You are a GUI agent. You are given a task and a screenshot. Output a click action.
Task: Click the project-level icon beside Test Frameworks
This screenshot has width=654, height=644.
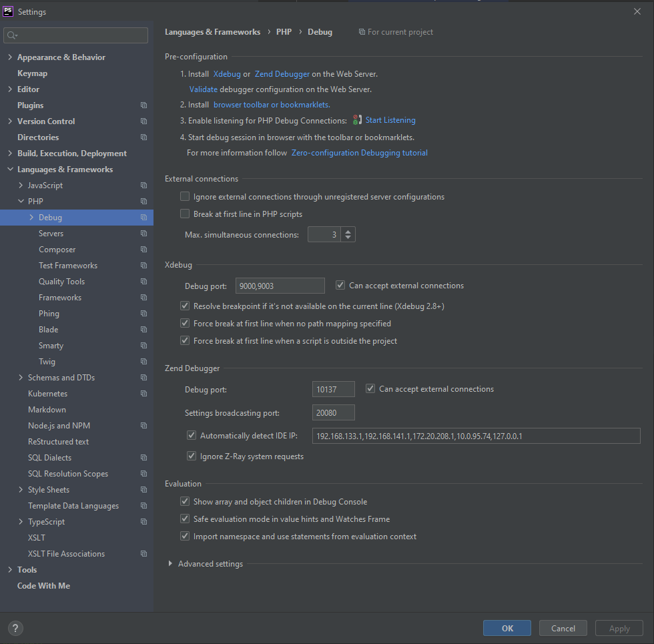coord(143,266)
